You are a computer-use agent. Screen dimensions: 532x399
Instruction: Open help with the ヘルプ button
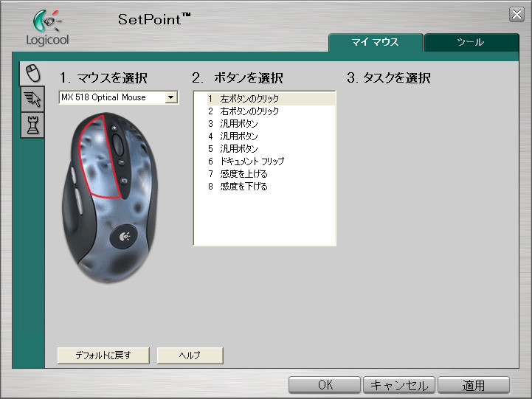pos(190,355)
